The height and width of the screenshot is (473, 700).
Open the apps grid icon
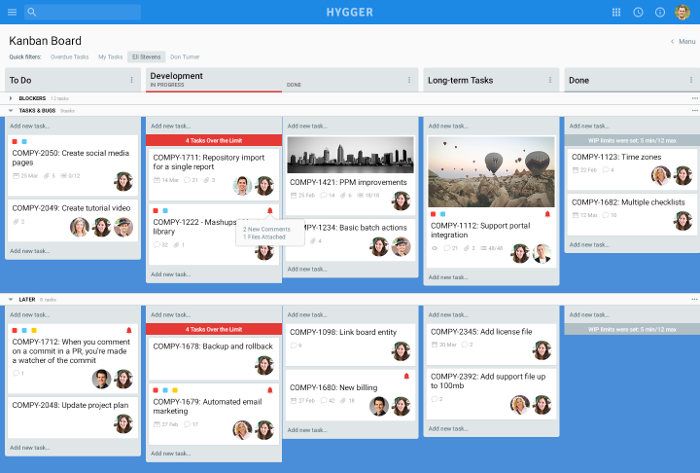point(616,12)
